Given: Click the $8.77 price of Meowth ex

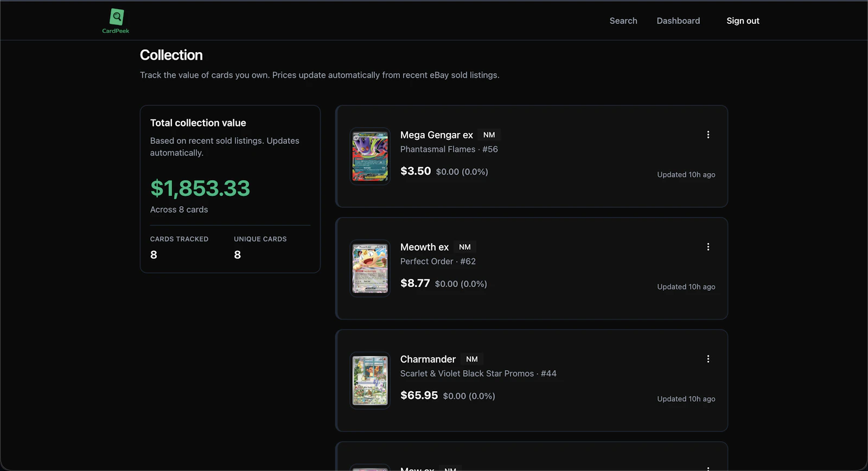Looking at the screenshot, I should [x=415, y=283].
